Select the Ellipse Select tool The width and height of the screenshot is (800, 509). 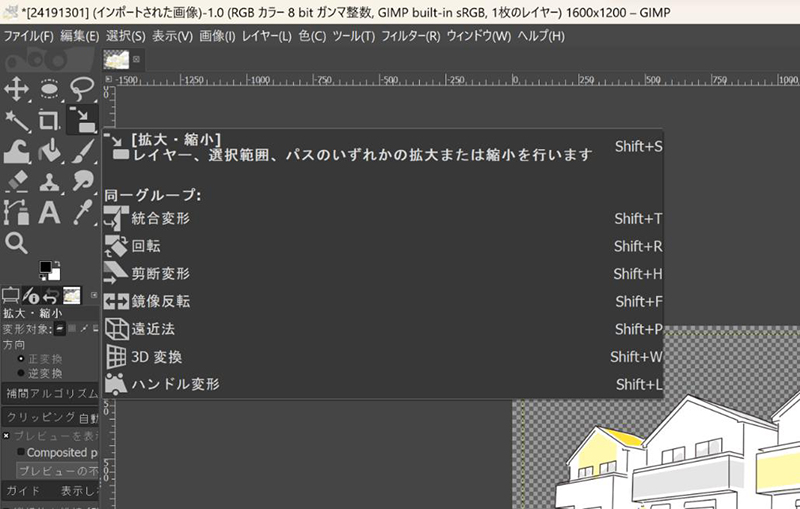pos(49,89)
